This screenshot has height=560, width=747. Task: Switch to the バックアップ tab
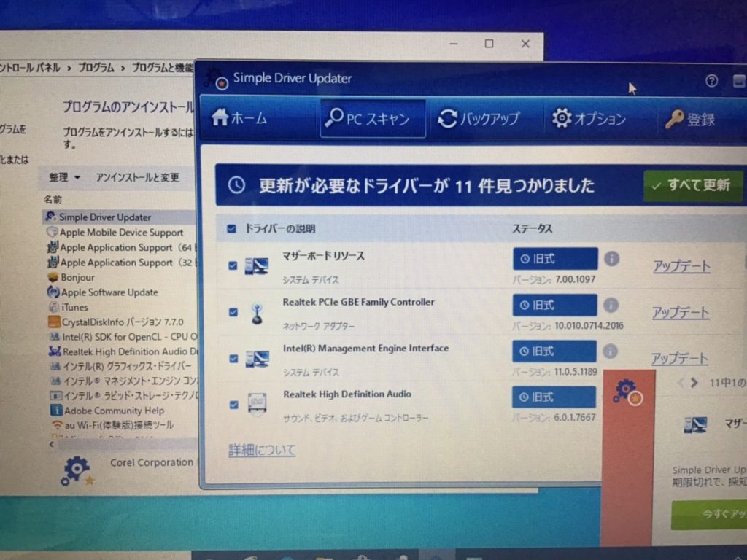[479, 119]
